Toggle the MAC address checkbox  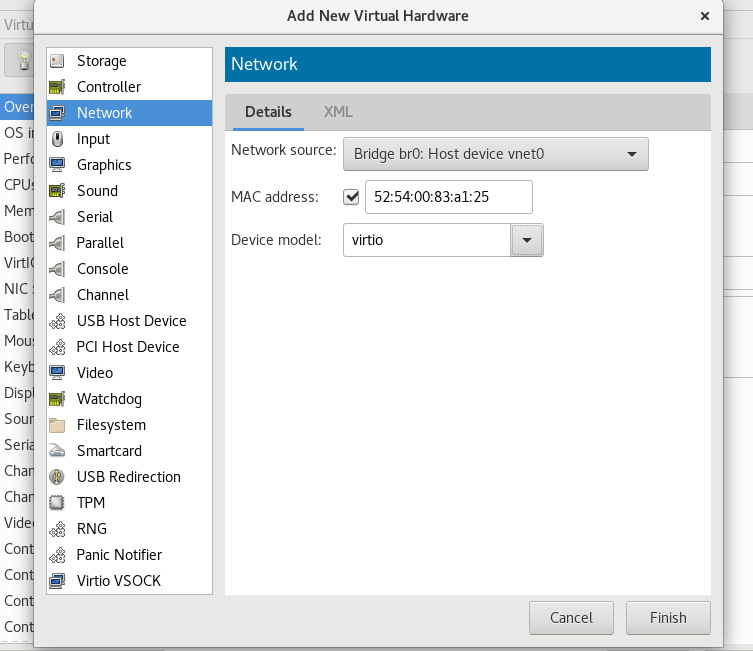pos(351,197)
